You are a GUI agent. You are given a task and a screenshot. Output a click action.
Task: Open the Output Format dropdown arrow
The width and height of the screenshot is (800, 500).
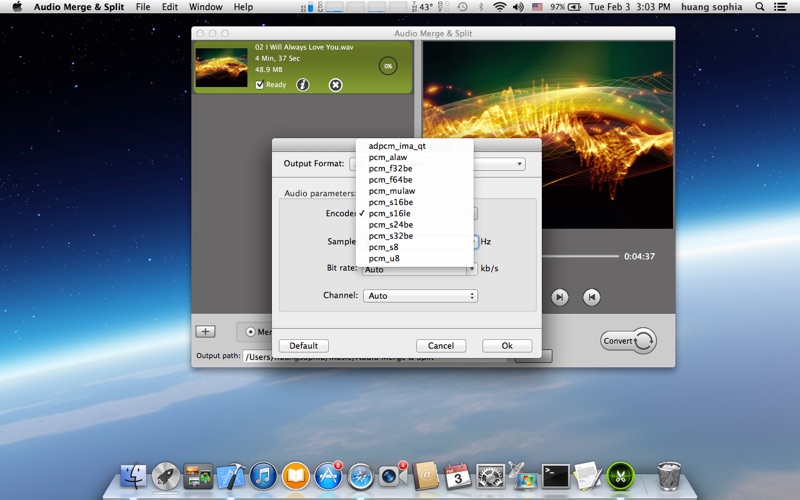[520, 164]
